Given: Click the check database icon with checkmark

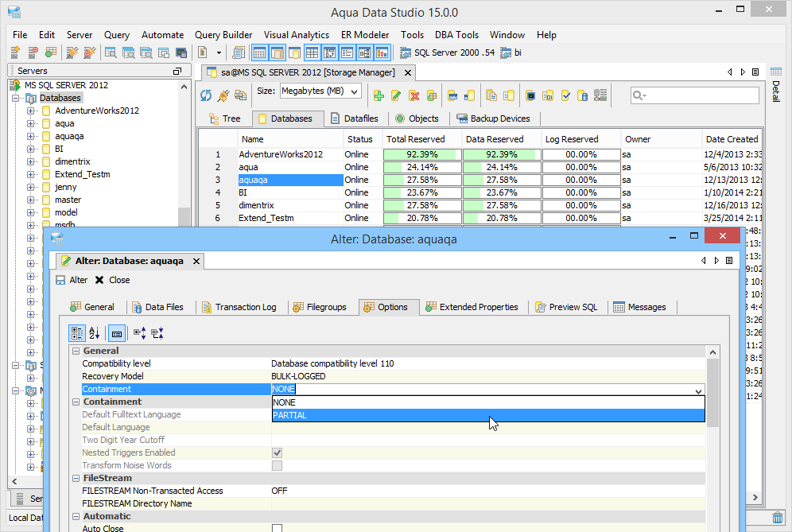Looking at the screenshot, I should point(565,95).
